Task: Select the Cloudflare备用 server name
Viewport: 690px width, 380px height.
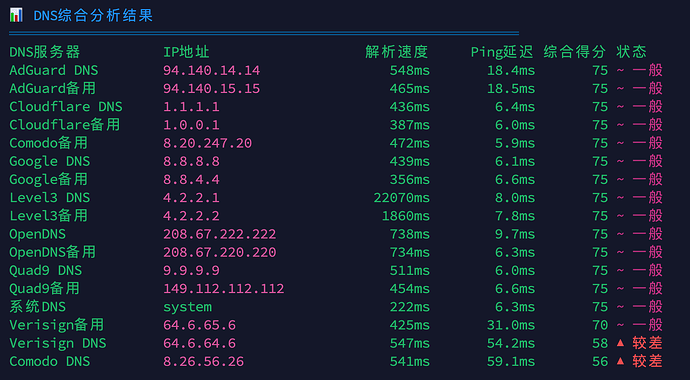Action: pyautogui.click(x=65, y=125)
